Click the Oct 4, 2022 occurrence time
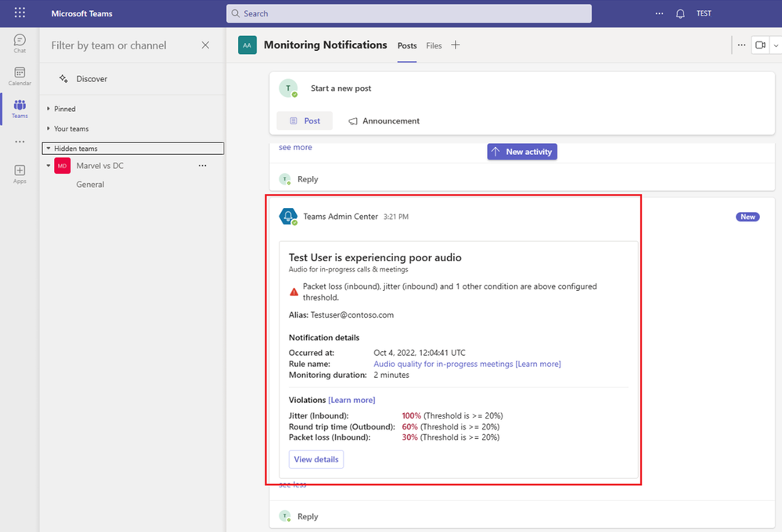This screenshot has width=782, height=532. [420, 353]
